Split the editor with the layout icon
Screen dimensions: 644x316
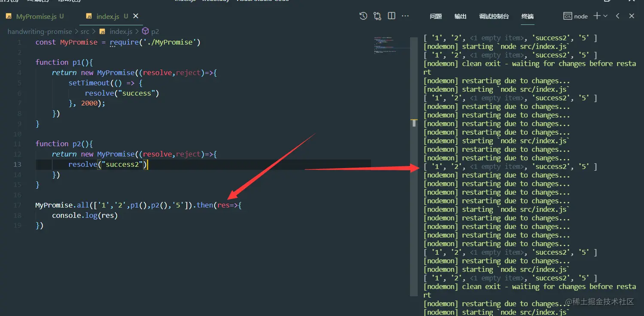click(x=392, y=16)
